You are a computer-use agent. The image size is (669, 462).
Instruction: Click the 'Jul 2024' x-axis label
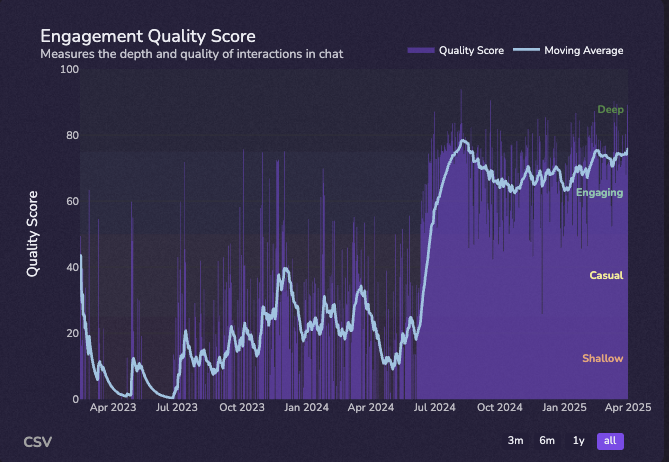coord(434,407)
